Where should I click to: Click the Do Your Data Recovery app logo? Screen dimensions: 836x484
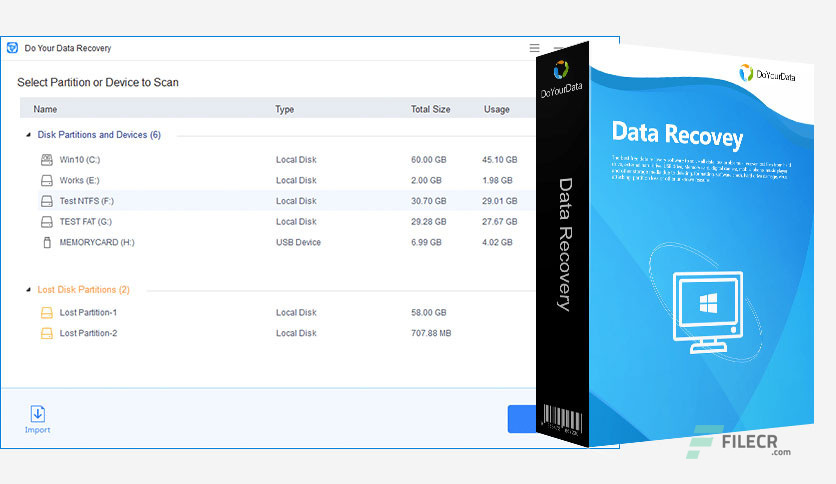[12, 48]
